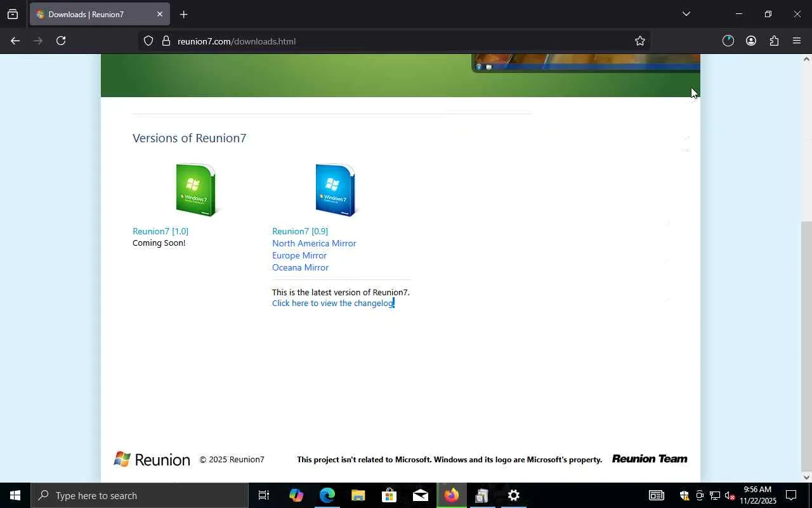
Task: Open the Extensions panel
Action: pos(774,41)
